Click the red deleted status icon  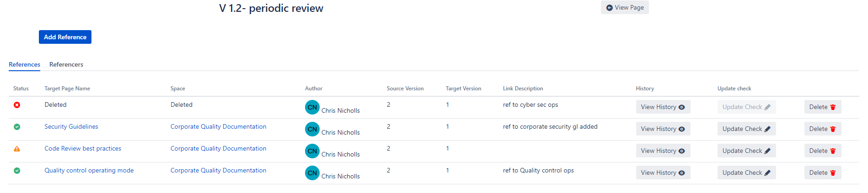click(x=17, y=105)
